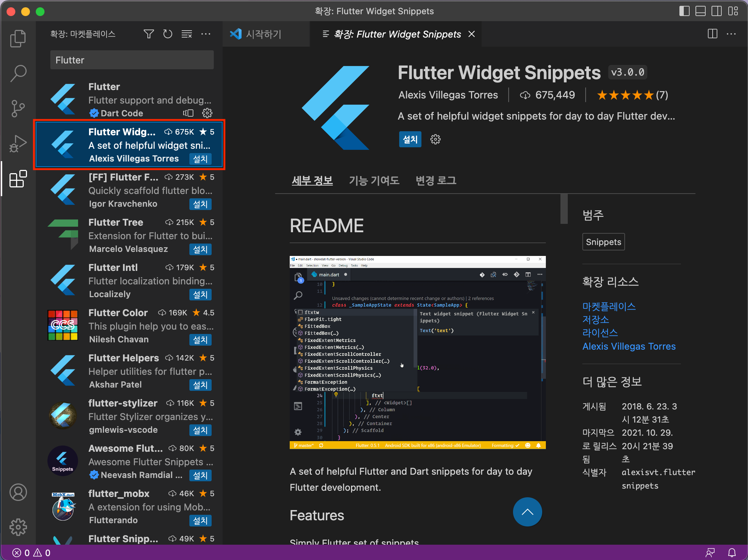Click the Flutter search input field

click(x=132, y=60)
